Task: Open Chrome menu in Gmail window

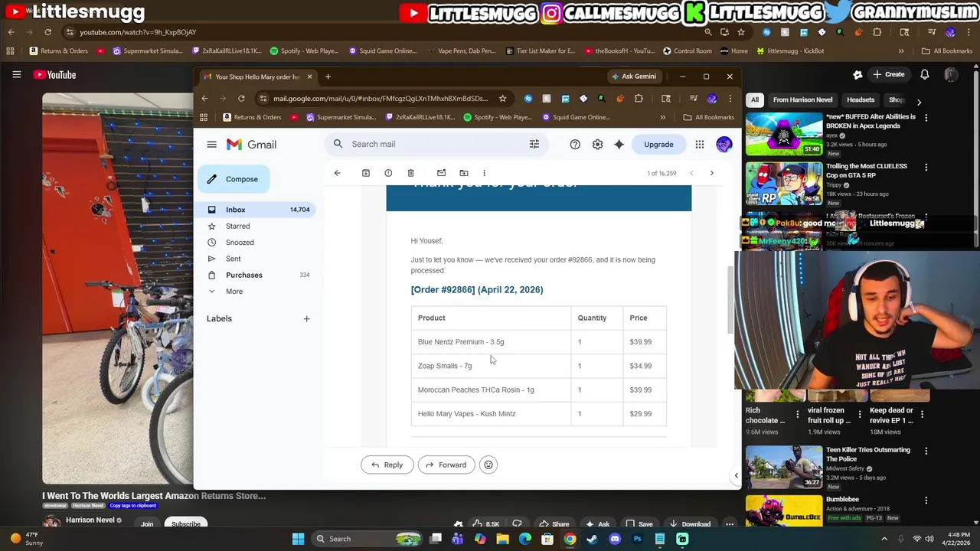Action: 730,99
